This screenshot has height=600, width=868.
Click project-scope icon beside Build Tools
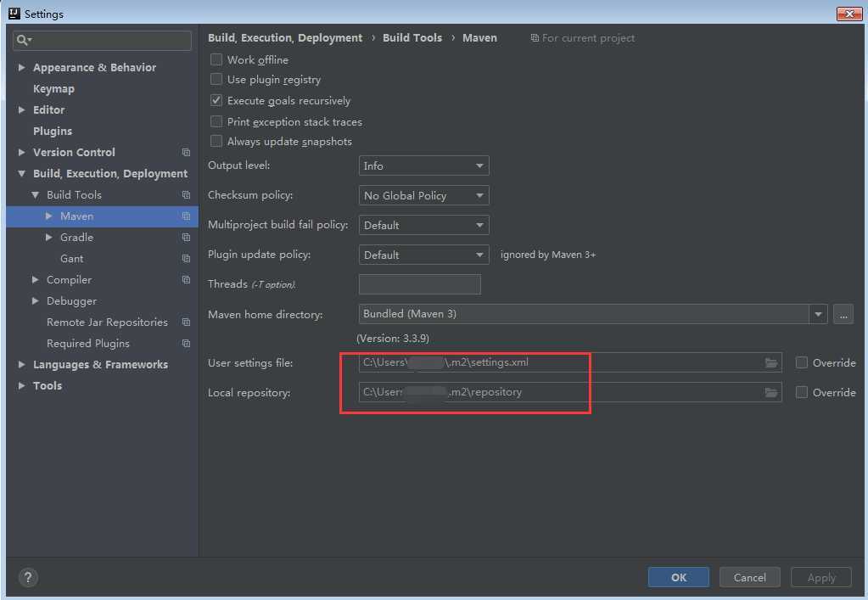pyautogui.click(x=186, y=195)
